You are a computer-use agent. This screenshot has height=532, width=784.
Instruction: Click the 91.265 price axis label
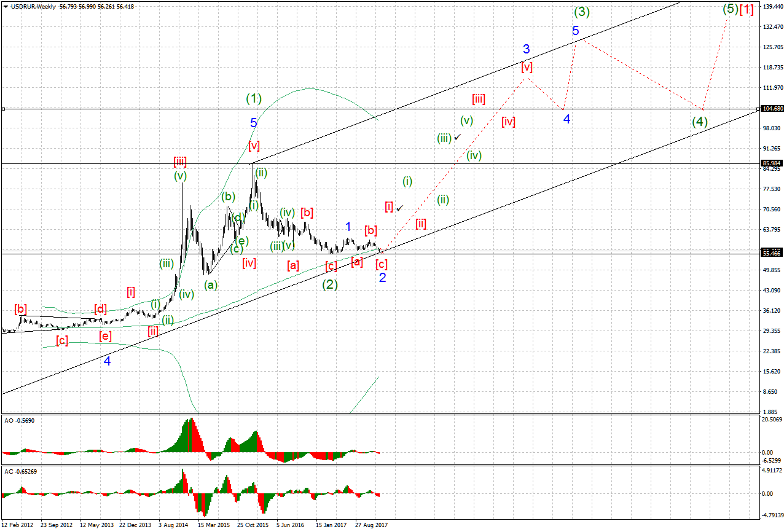click(x=772, y=148)
